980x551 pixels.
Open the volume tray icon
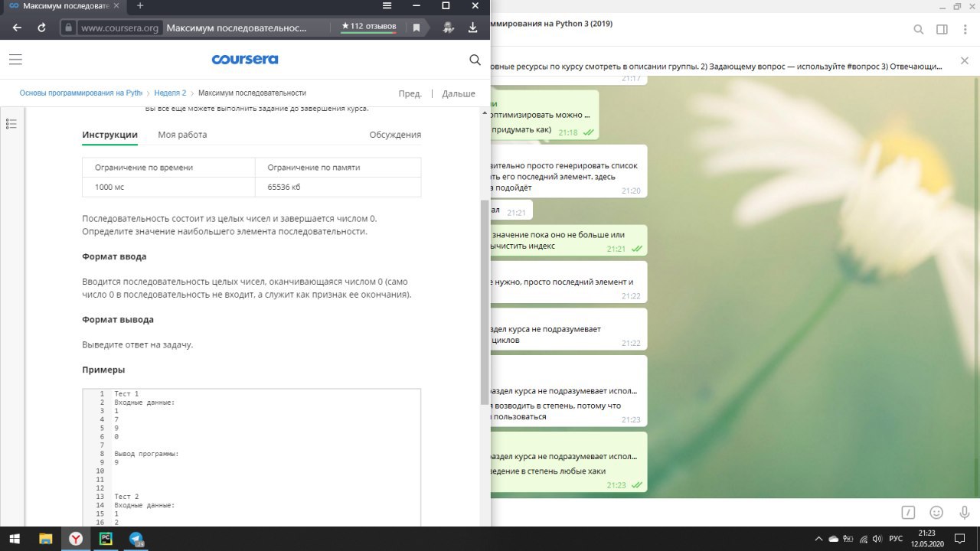(877, 539)
